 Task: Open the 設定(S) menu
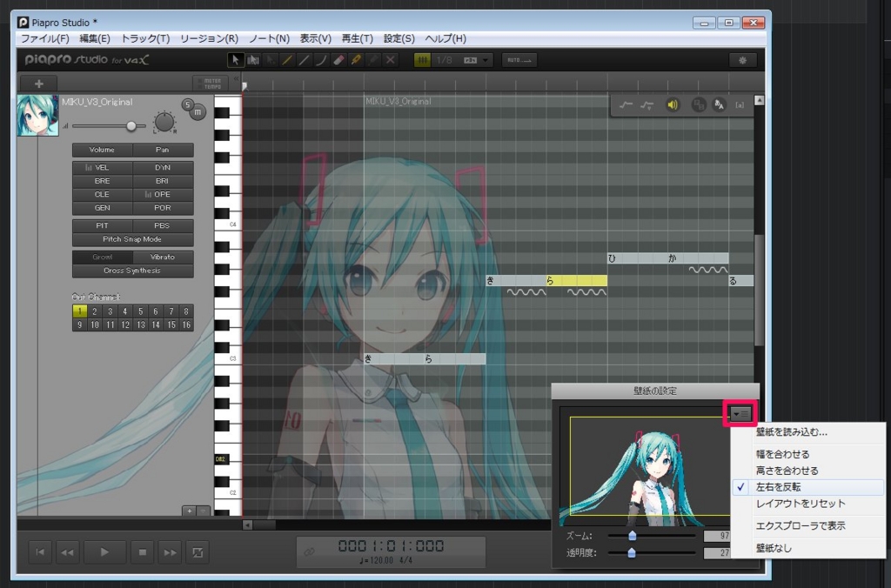pos(399,38)
